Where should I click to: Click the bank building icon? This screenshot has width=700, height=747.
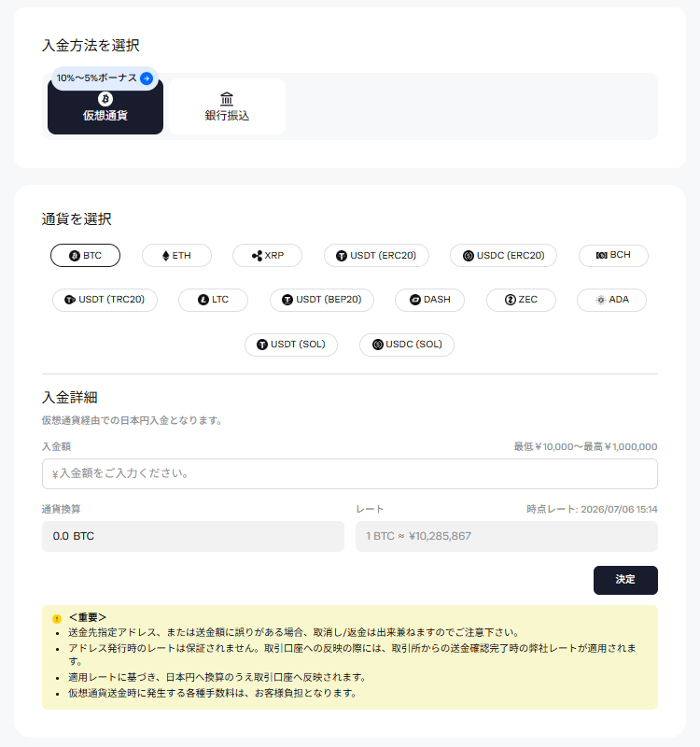(227, 99)
